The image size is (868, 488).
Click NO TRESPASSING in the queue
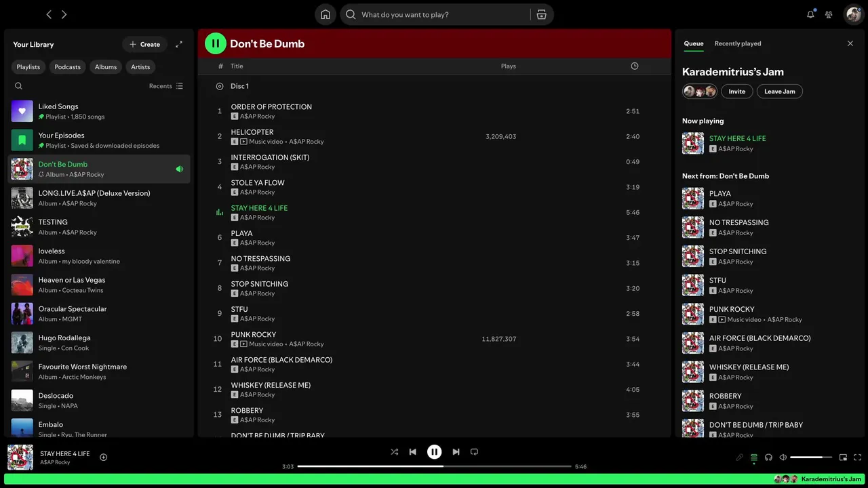(x=769, y=227)
